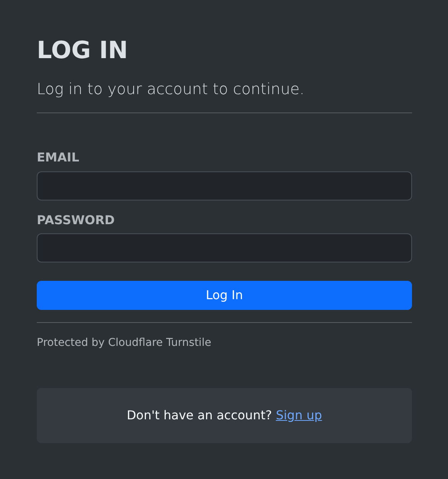Click the 'Don't have an account?' text
The width and height of the screenshot is (448, 479).
pyautogui.click(x=199, y=415)
